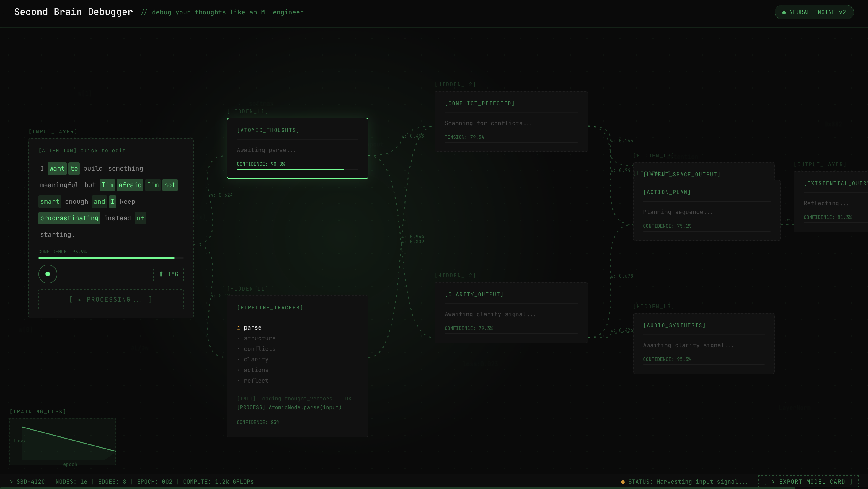
Task: Select 'structure' step in pipeline tracker
Action: point(260,338)
